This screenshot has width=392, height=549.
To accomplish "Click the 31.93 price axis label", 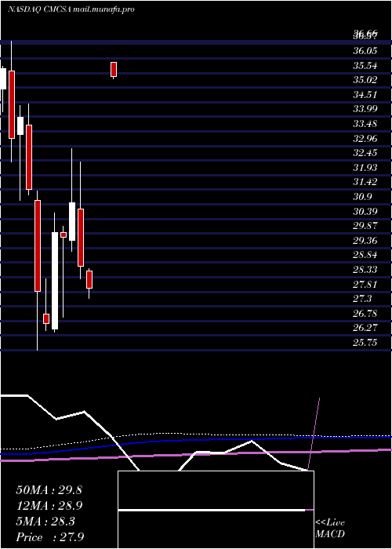I will [x=365, y=167].
